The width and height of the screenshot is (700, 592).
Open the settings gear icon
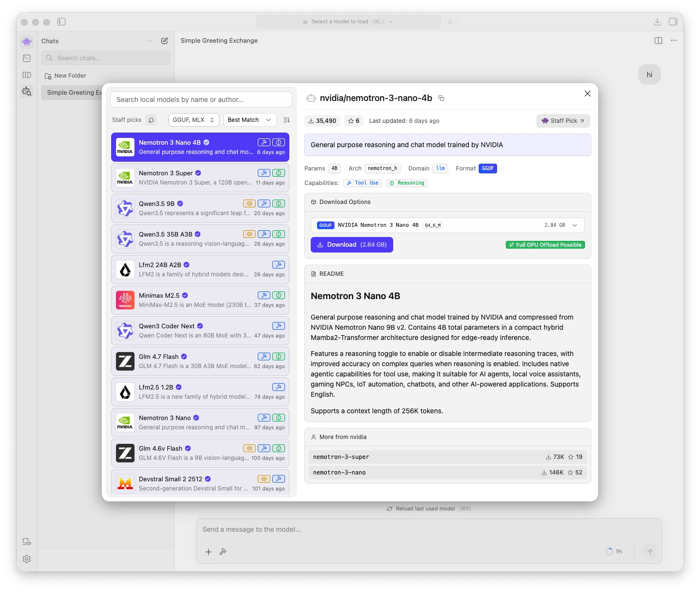(27, 559)
